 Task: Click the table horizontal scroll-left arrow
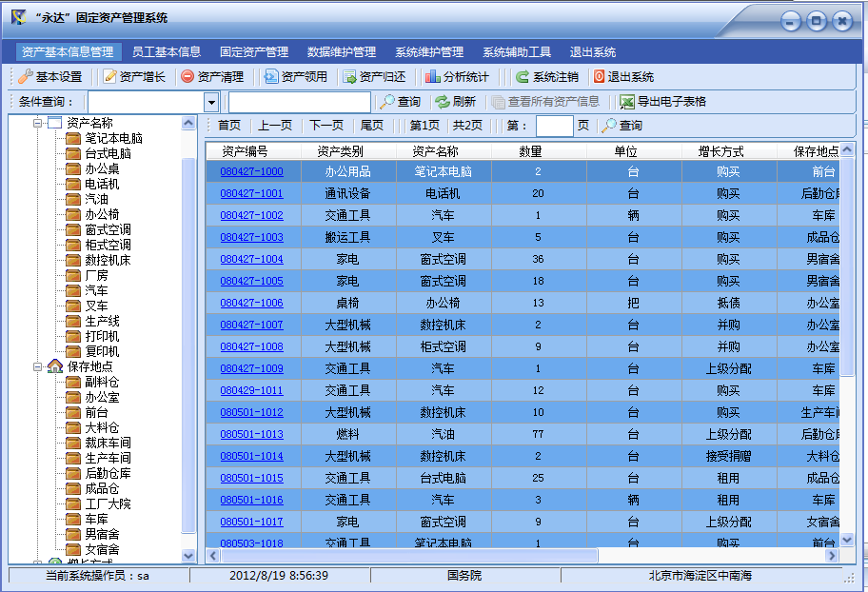click(x=213, y=555)
